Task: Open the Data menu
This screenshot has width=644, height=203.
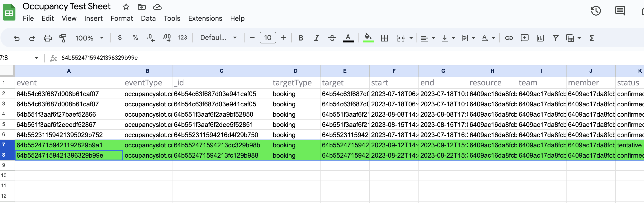Action: 148,18
